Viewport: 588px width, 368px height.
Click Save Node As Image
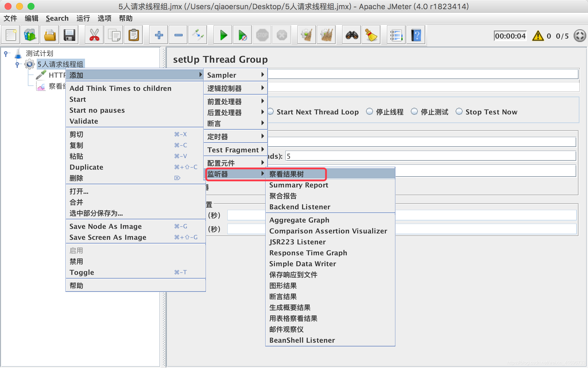(x=136, y=226)
